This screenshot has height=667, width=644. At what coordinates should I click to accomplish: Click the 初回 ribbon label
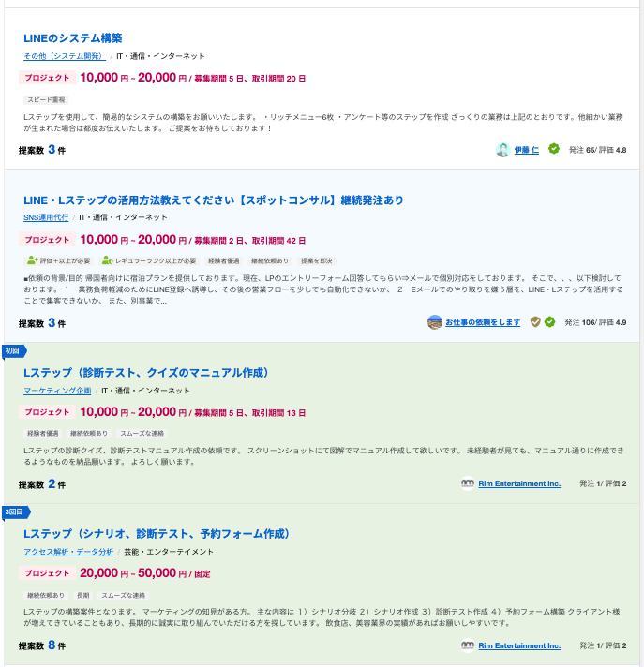point(14,351)
